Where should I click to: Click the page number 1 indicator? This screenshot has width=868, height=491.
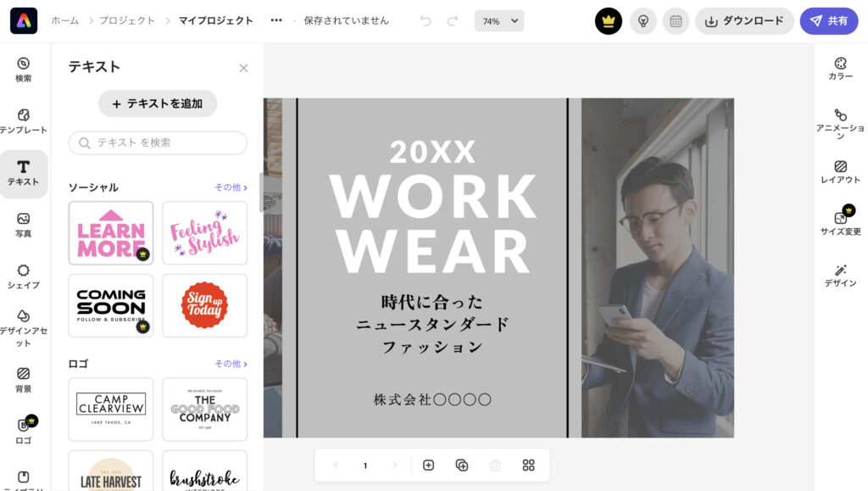365,466
